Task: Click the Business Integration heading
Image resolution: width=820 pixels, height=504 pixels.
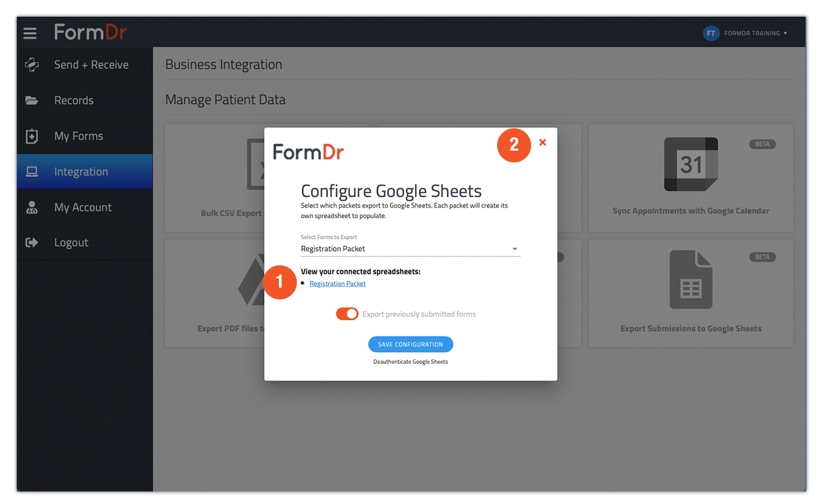Action: pyautogui.click(x=224, y=64)
